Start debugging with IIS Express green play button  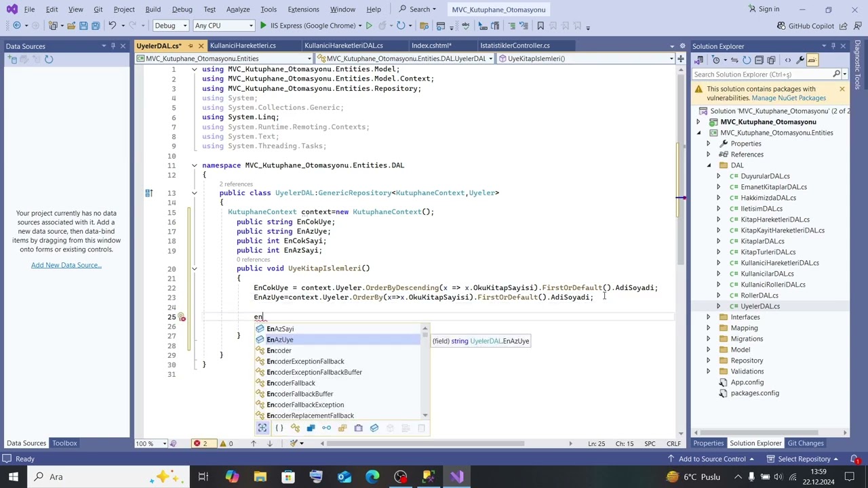point(263,26)
